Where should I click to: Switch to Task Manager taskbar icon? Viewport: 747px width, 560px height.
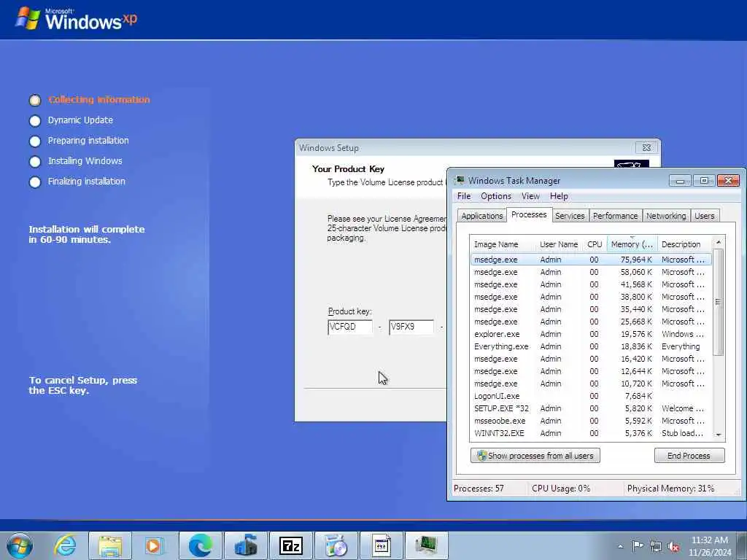coord(426,545)
